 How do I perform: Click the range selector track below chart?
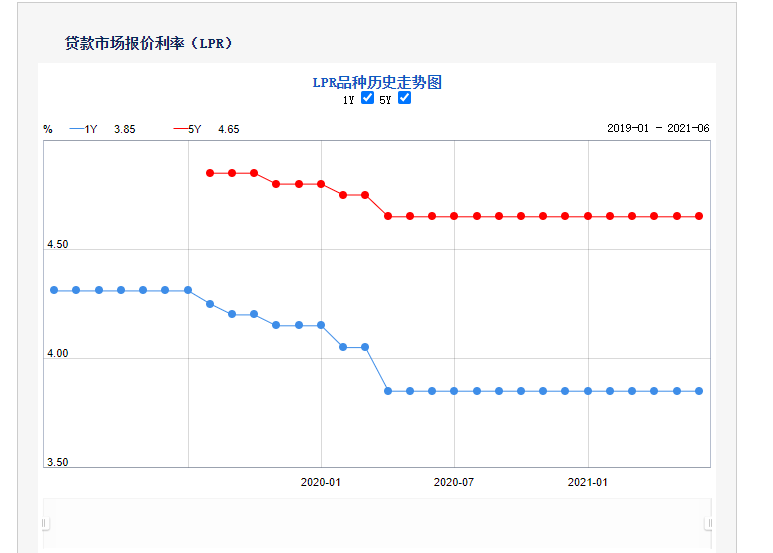pos(377,523)
